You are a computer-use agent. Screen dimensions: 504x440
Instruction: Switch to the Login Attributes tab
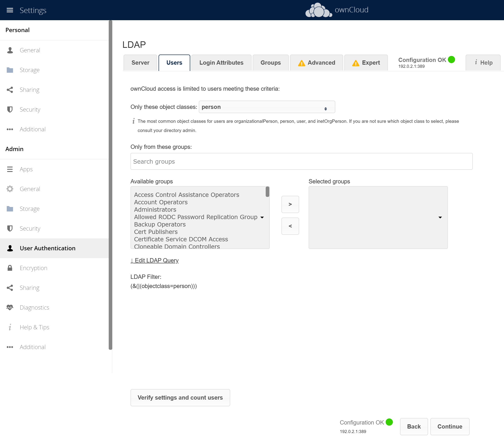click(x=221, y=63)
